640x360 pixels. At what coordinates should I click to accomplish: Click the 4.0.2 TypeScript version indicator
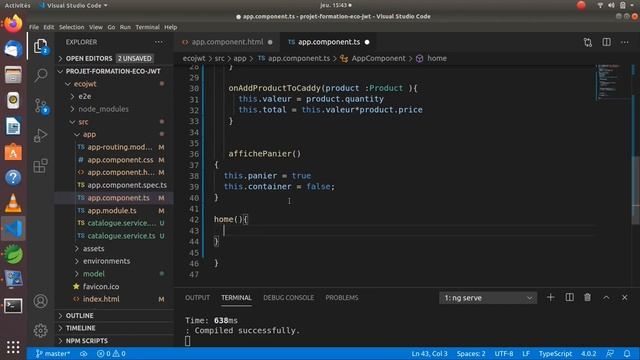click(x=588, y=353)
